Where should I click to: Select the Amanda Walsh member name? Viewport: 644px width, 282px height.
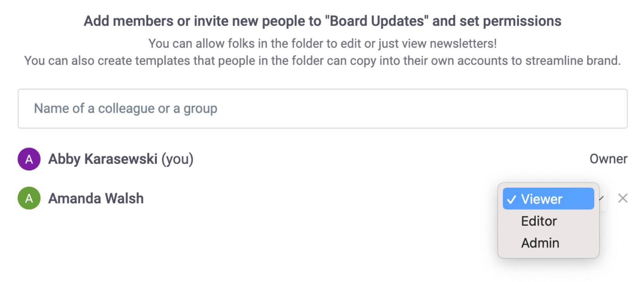(x=96, y=198)
